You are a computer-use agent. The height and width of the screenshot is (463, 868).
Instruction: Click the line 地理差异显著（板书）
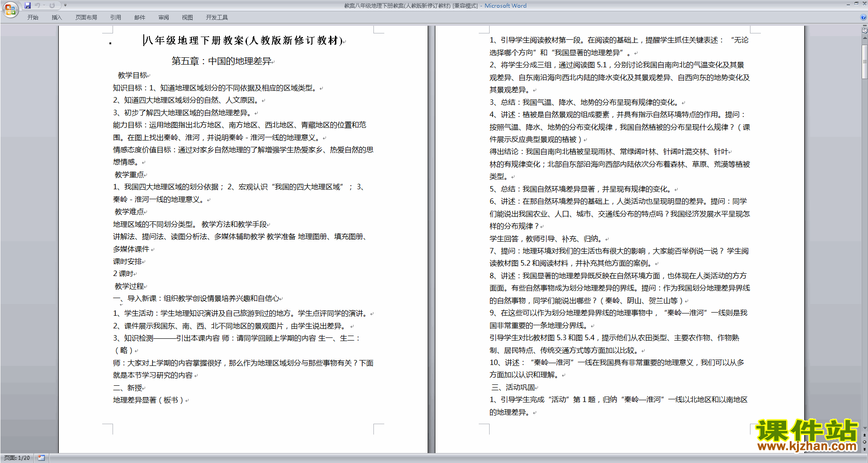[148, 400]
